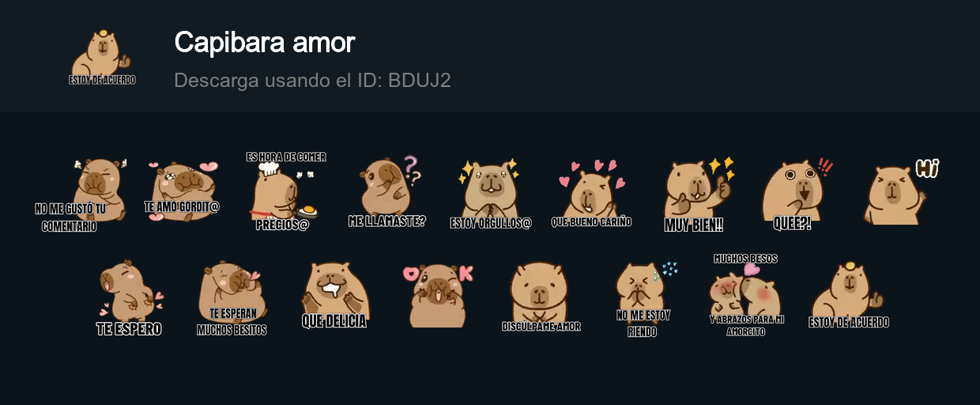Select the 'Que delicia' drooling sticker
Screen dimensions: 980x405
click(334, 295)
